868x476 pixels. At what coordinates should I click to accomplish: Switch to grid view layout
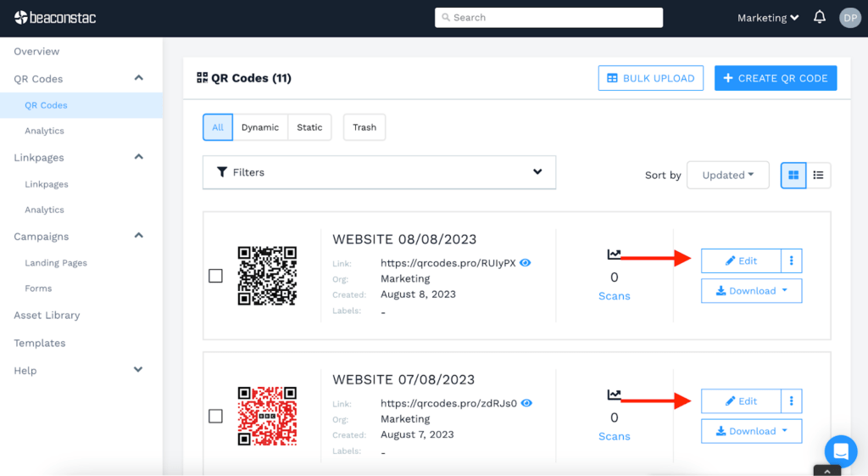point(793,175)
